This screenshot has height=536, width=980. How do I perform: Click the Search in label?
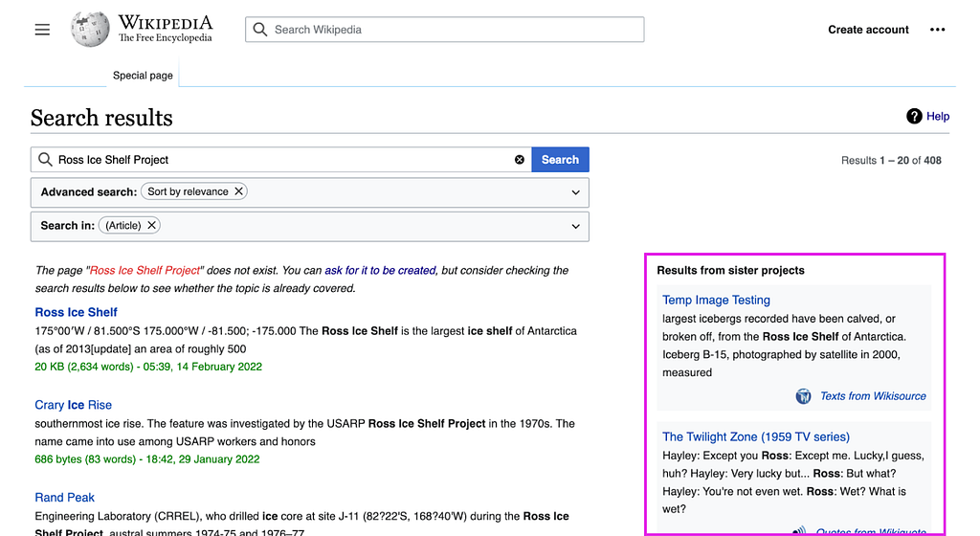tap(68, 226)
